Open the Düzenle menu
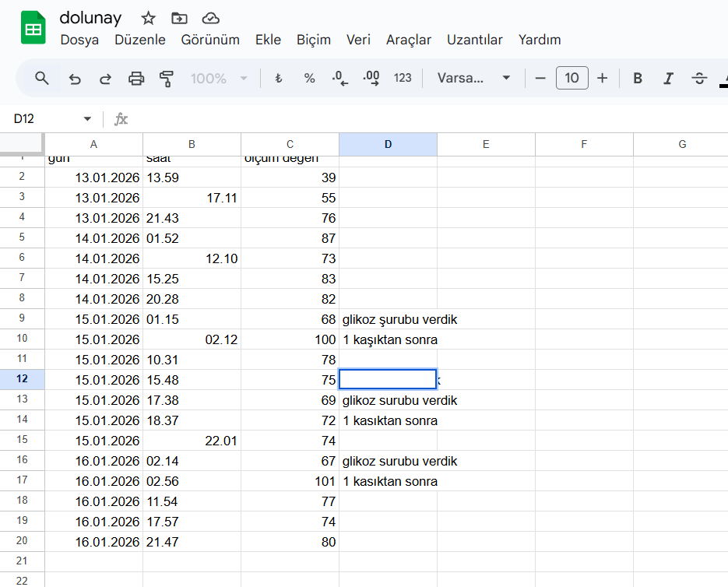Image resolution: width=728 pixels, height=587 pixels. point(139,40)
